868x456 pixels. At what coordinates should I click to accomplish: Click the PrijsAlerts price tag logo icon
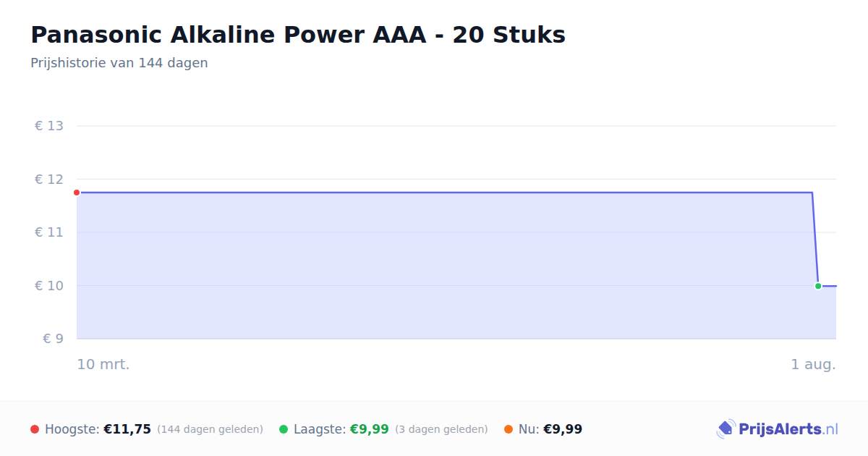pos(726,429)
